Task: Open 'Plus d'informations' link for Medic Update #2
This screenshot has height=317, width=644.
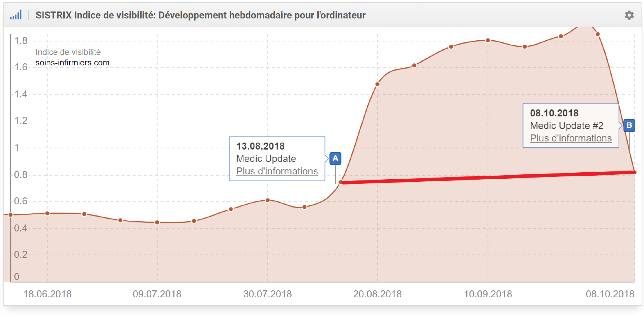Action: (x=571, y=138)
